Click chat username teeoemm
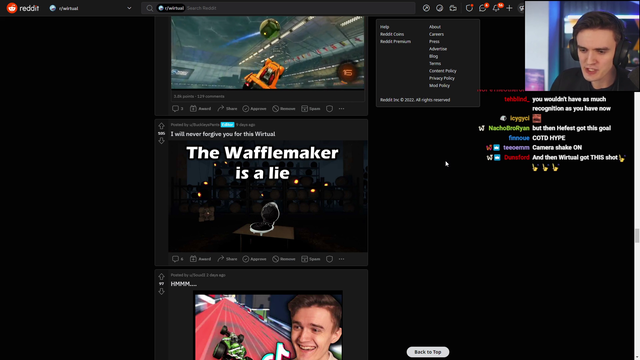This screenshot has height=360, width=640. [x=516, y=148]
